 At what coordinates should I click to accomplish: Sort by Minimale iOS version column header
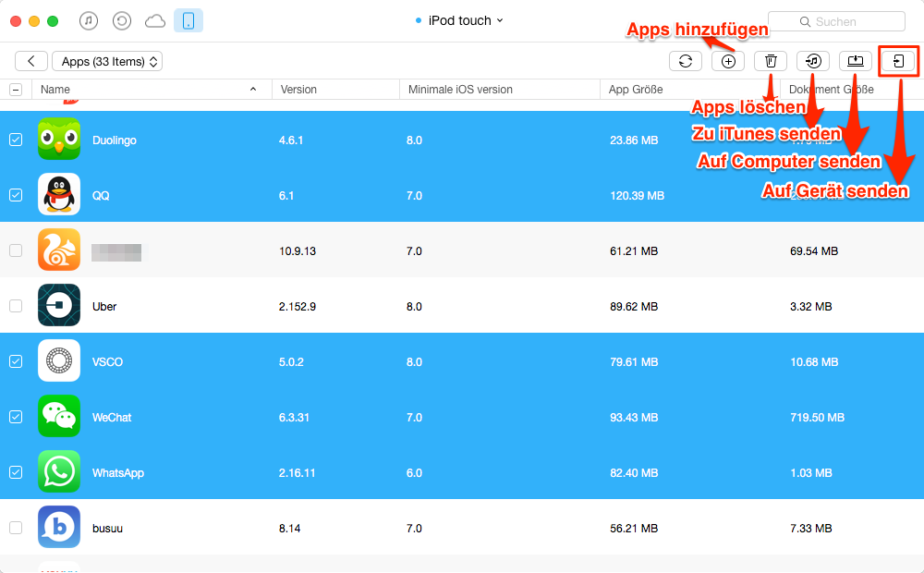pyautogui.click(x=500, y=90)
